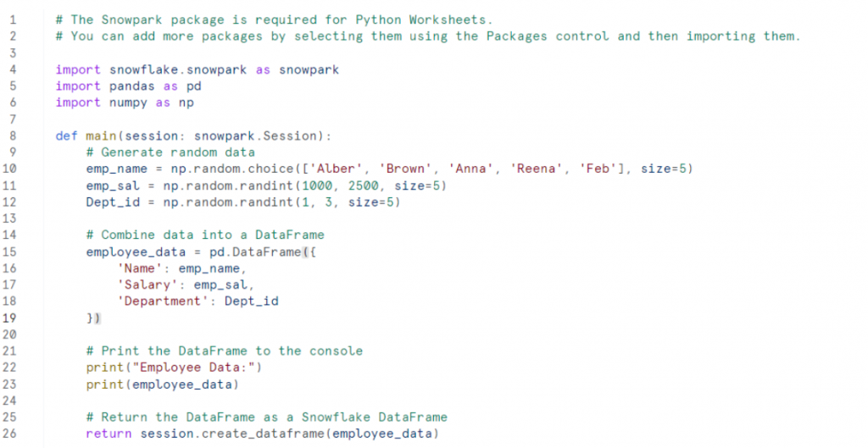Click the highlighted opening parenthesis after pd.DataFrame
The width and height of the screenshot is (868, 448).
point(305,252)
